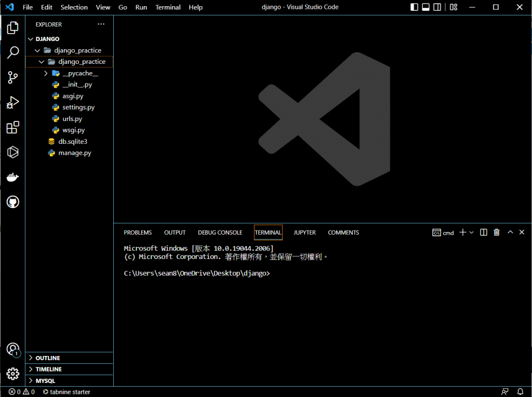Switch to the COMMENTS tab
Screen dimensions: 532x397
click(343, 232)
